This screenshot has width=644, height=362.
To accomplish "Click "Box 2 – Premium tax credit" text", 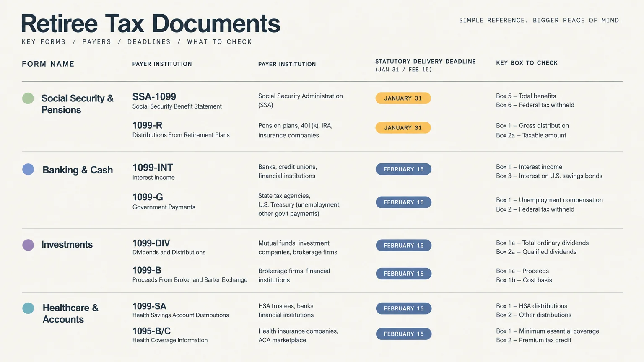I will (x=534, y=340).
